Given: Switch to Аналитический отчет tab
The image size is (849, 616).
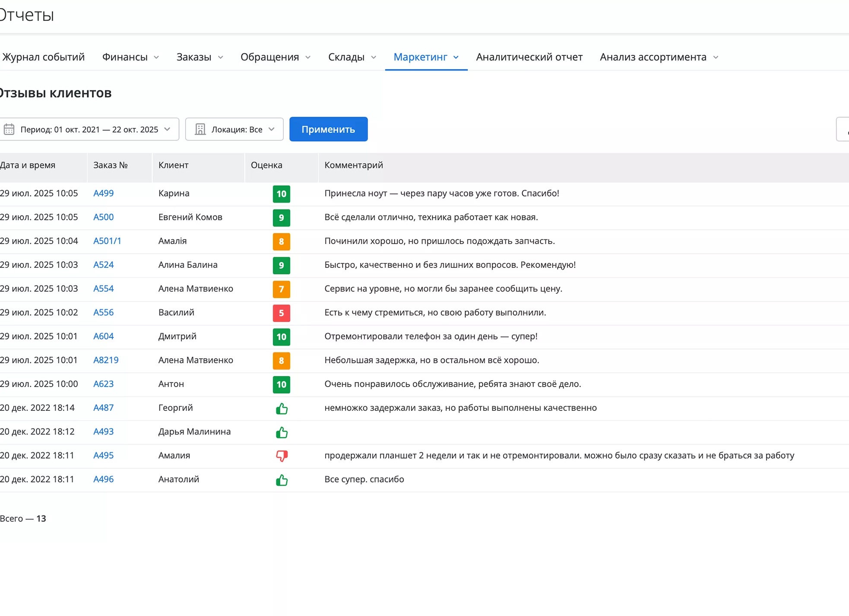Looking at the screenshot, I should (x=529, y=57).
